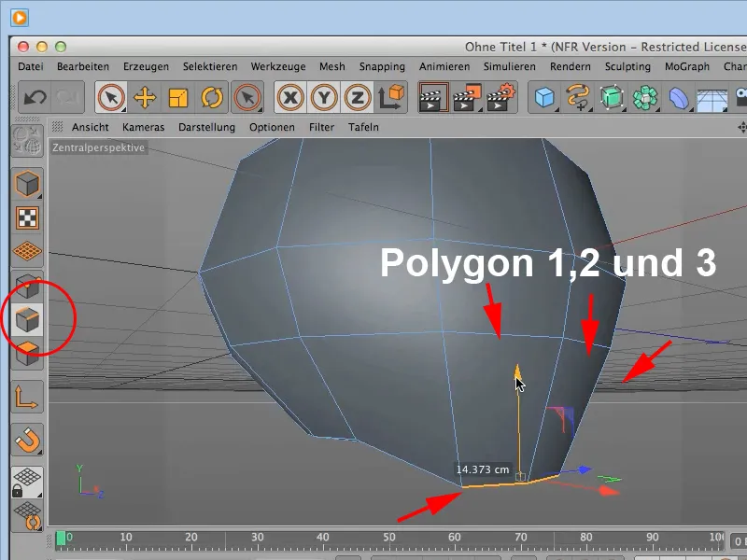Switch to Edge mode in the sidebar
This screenshot has height=560, width=747.
click(x=28, y=321)
